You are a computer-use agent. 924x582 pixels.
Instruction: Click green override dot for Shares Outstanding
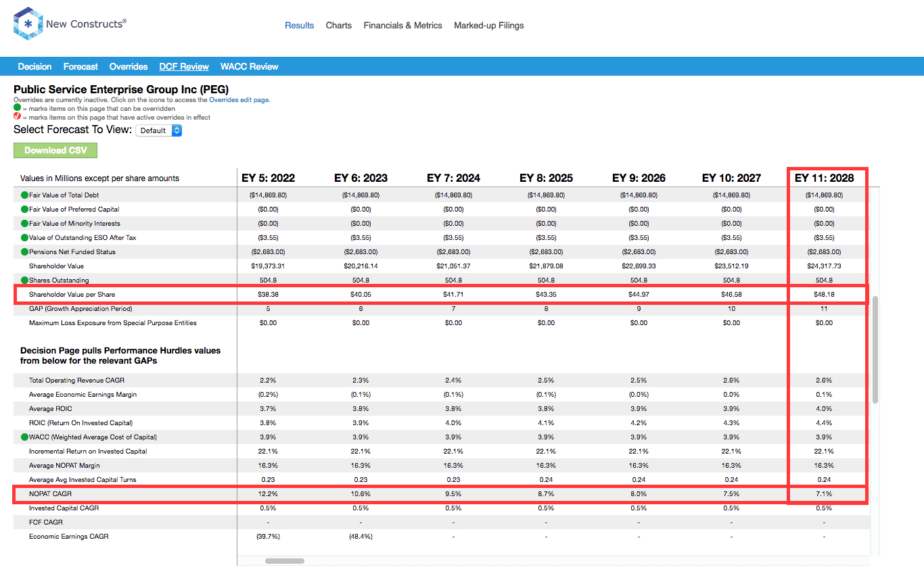coord(25,281)
